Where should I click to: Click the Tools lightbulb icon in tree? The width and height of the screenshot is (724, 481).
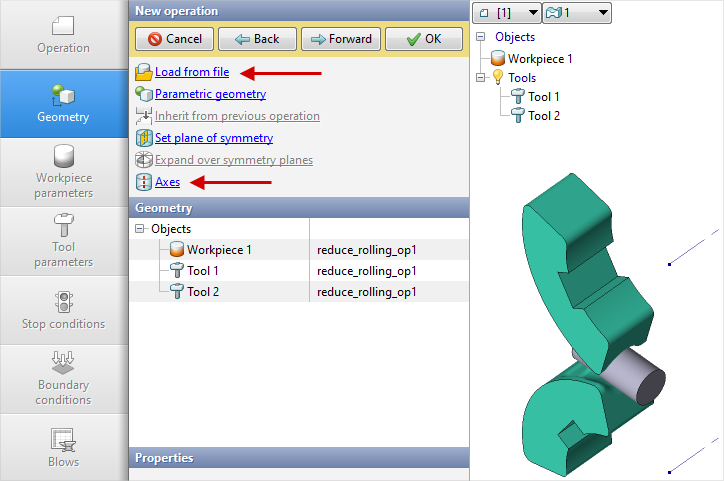pos(497,78)
